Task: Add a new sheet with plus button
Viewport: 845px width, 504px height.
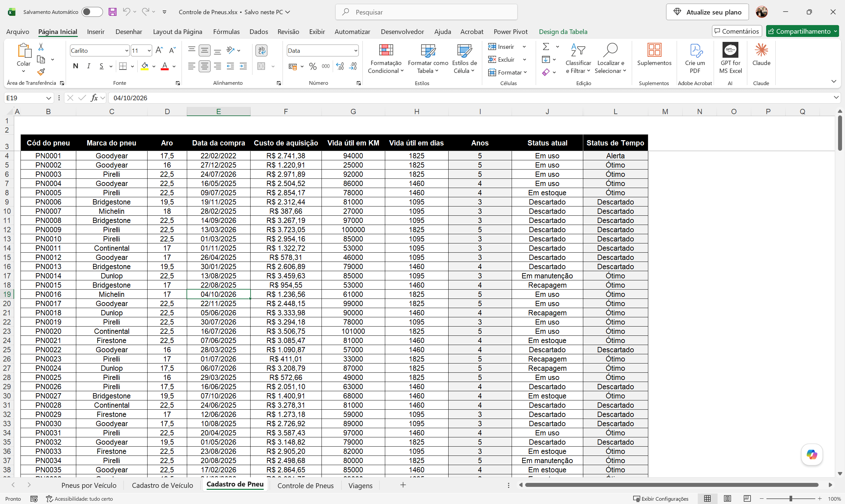Action: tap(403, 485)
